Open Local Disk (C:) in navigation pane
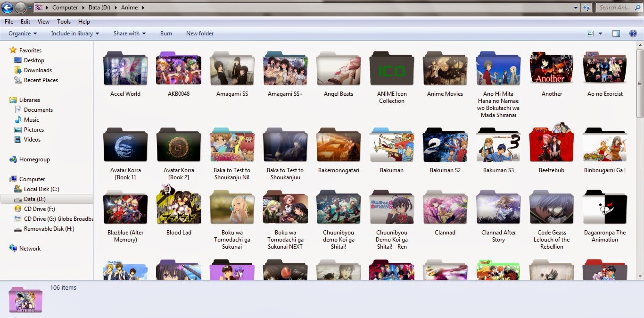Screen dimensions: 644x318 tap(41, 189)
